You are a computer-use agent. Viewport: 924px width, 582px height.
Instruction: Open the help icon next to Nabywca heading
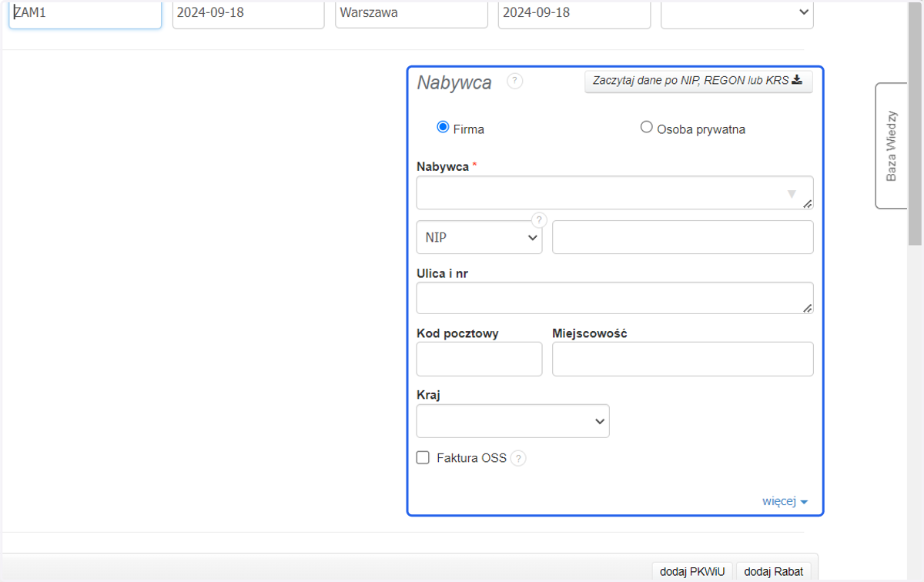[x=514, y=81]
